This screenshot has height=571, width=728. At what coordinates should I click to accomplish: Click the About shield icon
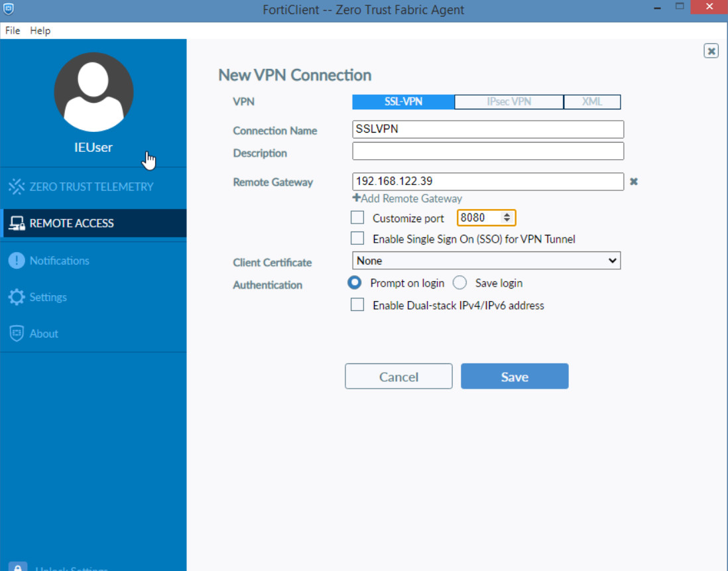point(17,334)
